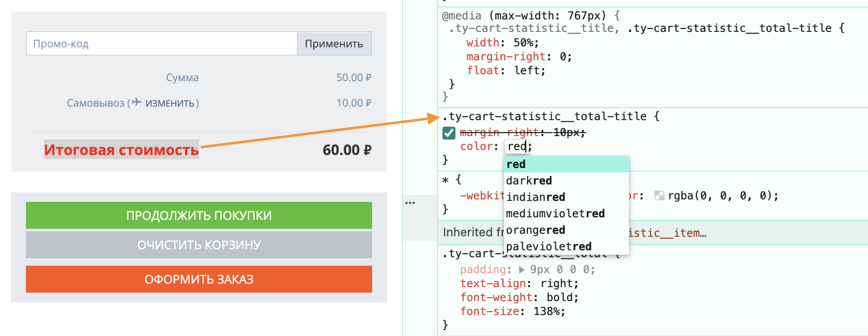Click the ИЗМЕНИТЬ delivery link
Screen dimensions: 868x336
pyautogui.click(x=170, y=103)
